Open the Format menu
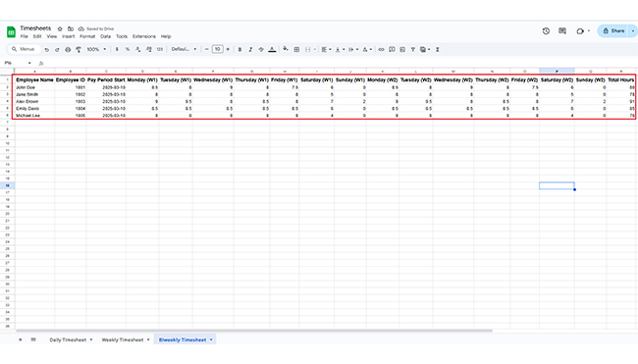This screenshot has width=638, height=364. click(x=87, y=36)
